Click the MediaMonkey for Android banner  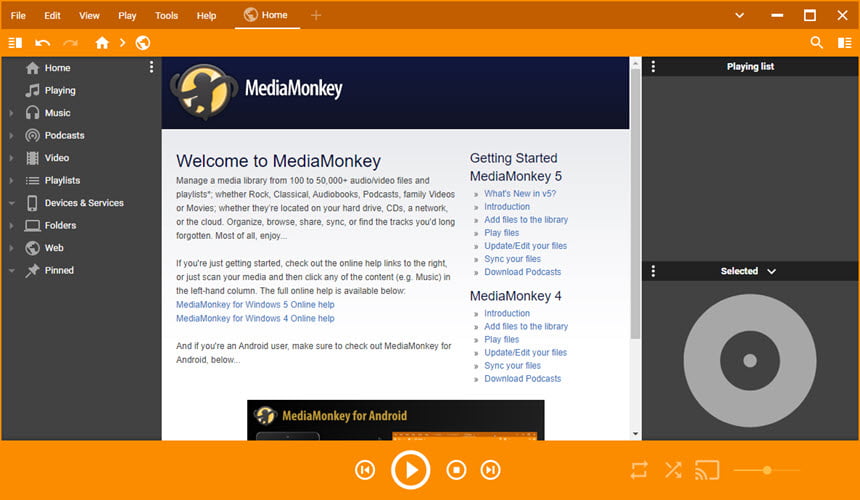click(x=395, y=420)
